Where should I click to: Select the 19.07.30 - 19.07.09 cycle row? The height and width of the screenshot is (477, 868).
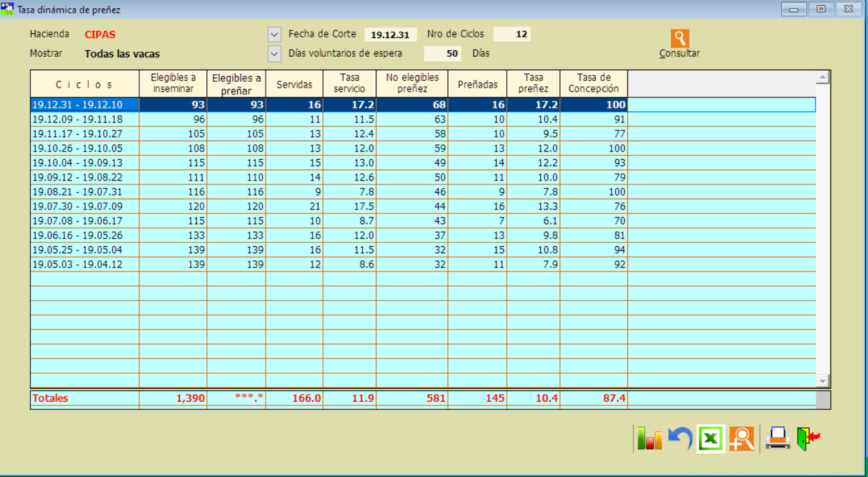point(77,206)
